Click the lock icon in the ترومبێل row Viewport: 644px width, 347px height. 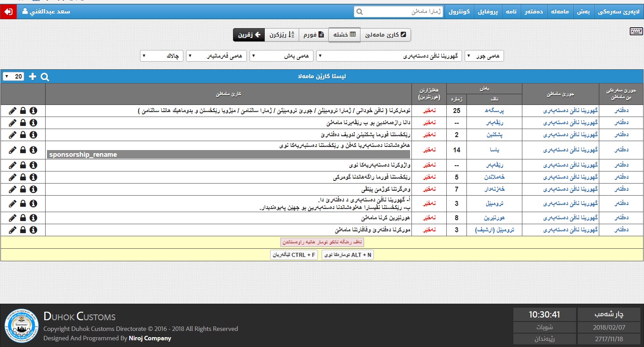[x=23, y=203]
